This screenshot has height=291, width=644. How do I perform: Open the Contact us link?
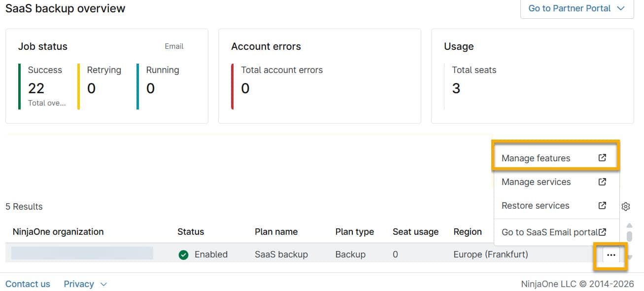pyautogui.click(x=28, y=284)
